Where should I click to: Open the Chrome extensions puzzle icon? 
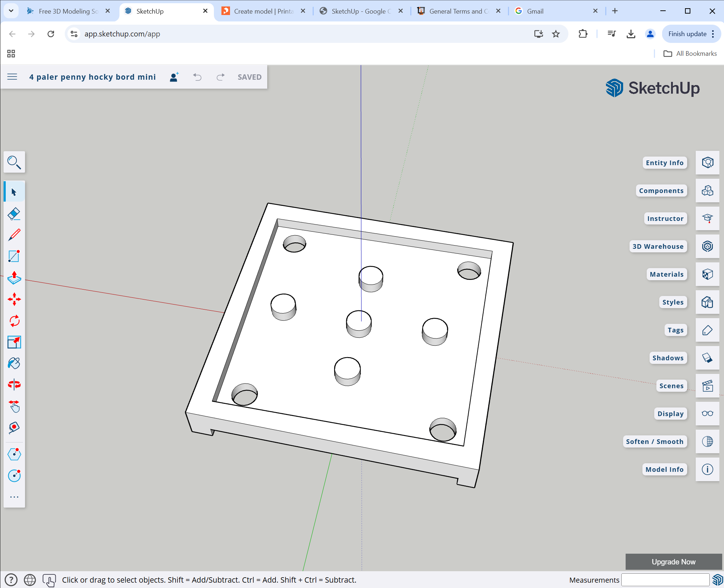tap(583, 34)
